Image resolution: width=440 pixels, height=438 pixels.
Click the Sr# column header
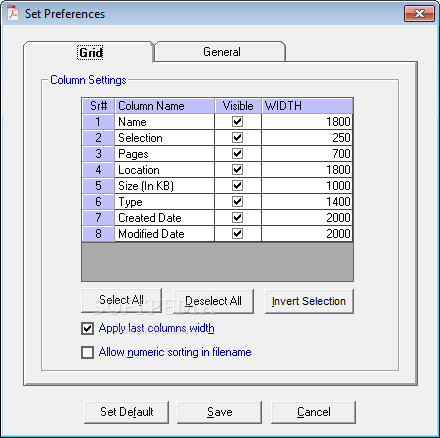pyautogui.click(x=98, y=106)
